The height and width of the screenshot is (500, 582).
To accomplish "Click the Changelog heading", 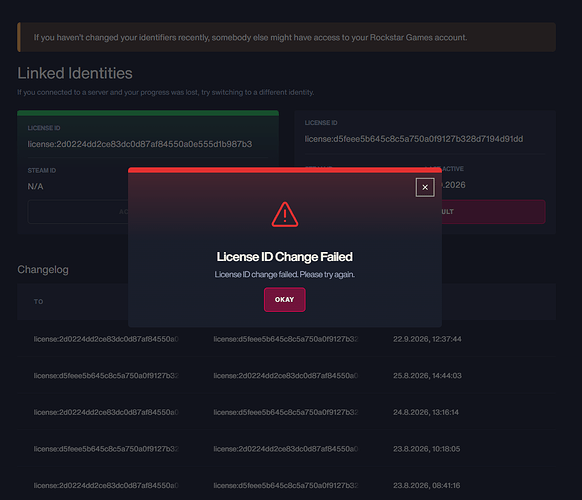I will click(43, 269).
